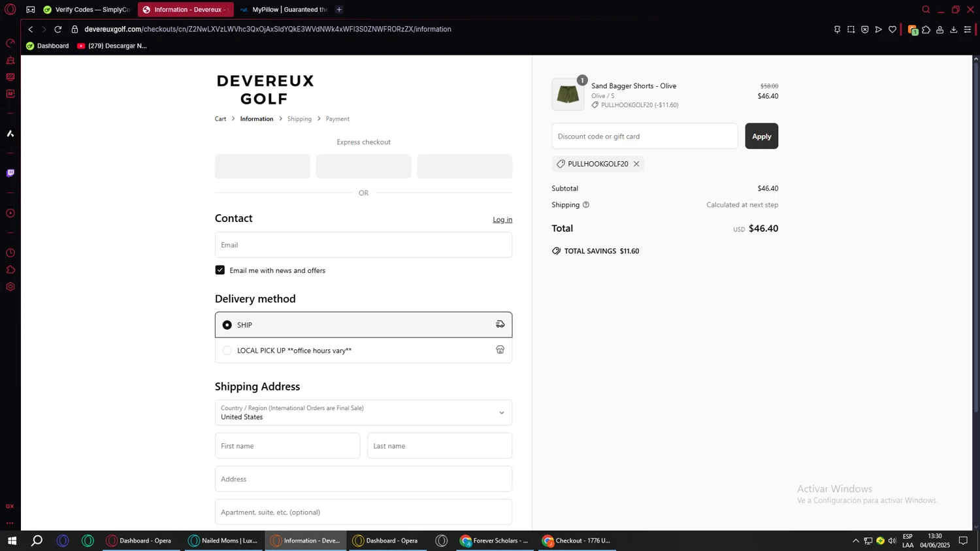Open the sidebar player icon
Image resolution: width=980 pixels, height=551 pixels.
coord(10,213)
